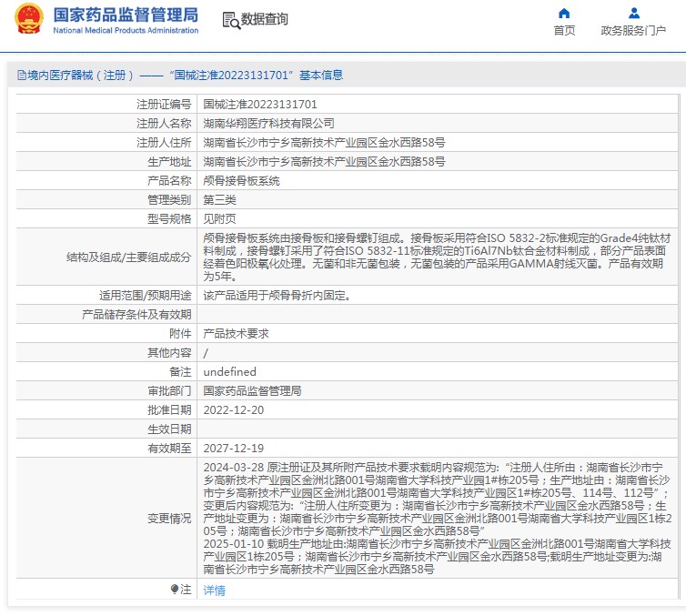The image size is (686, 616).
Task: Open the 数据查询 search icon
Action: pyautogui.click(x=231, y=20)
